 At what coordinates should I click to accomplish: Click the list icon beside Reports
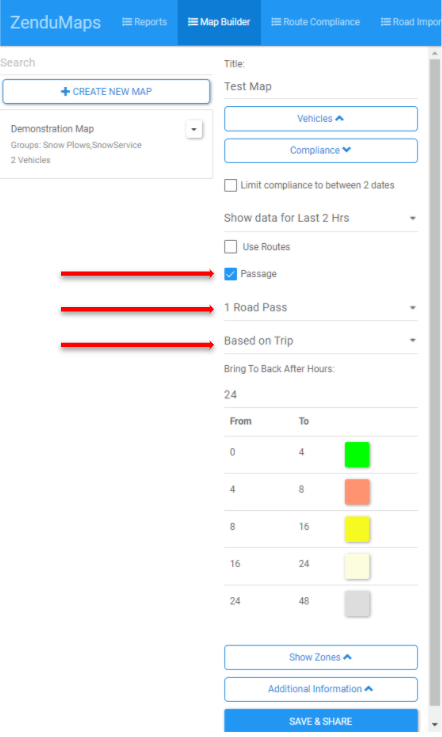[127, 22]
